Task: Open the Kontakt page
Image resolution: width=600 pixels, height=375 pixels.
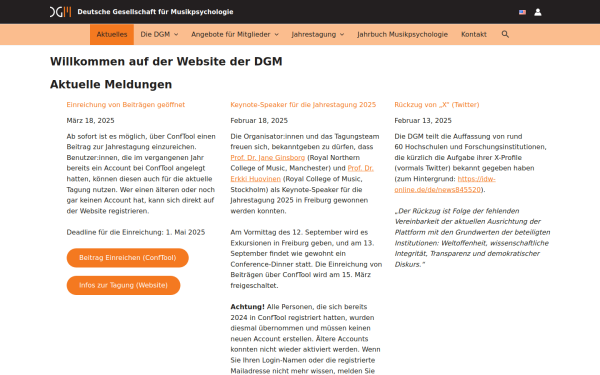Action: (x=474, y=34)
